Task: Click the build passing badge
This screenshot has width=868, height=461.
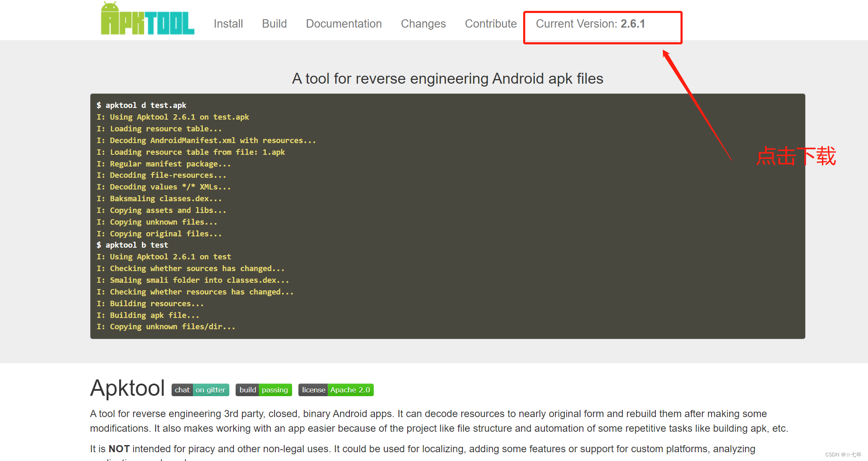Action: tap(264, 390)
